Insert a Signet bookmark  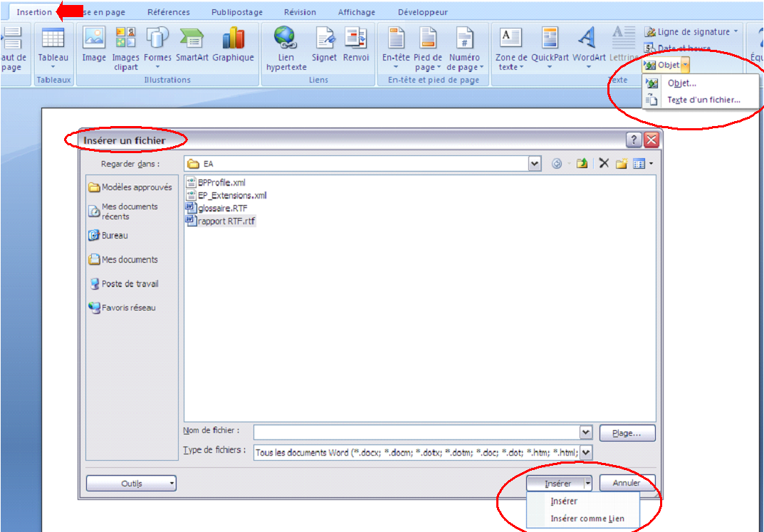(x=324, y=46)
